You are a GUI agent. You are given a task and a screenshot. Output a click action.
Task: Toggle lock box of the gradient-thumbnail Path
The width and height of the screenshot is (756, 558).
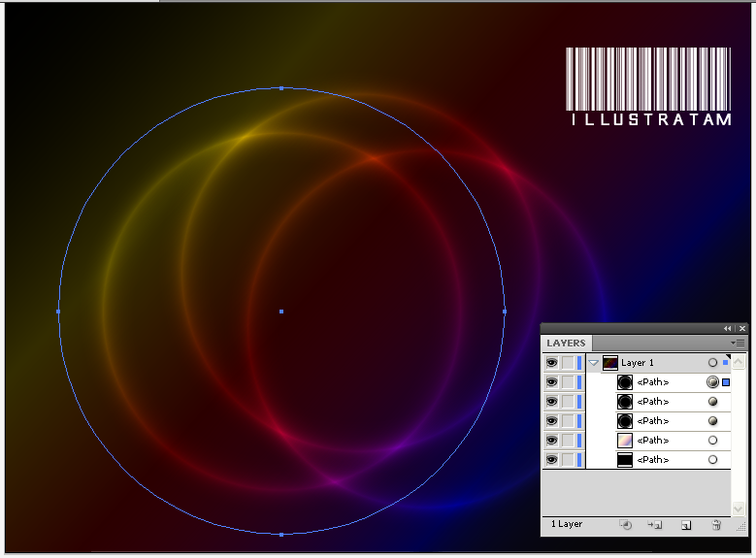[568, 441]
